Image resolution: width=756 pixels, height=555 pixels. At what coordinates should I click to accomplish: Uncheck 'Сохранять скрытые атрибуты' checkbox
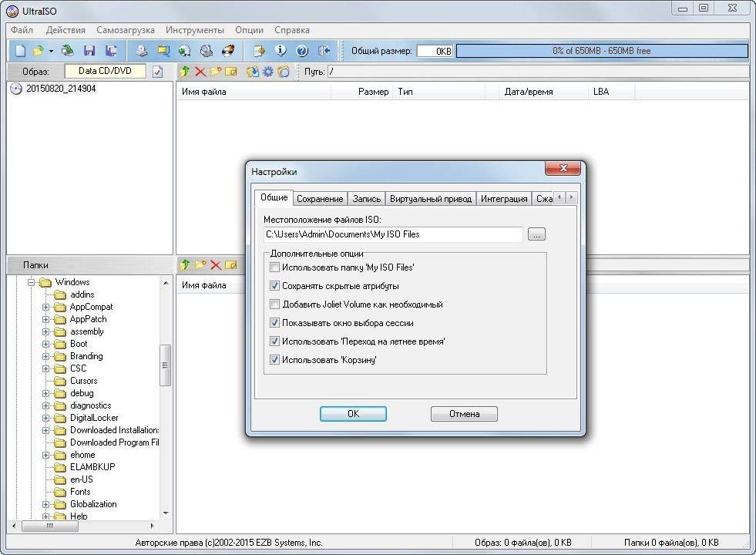[274, 285]
